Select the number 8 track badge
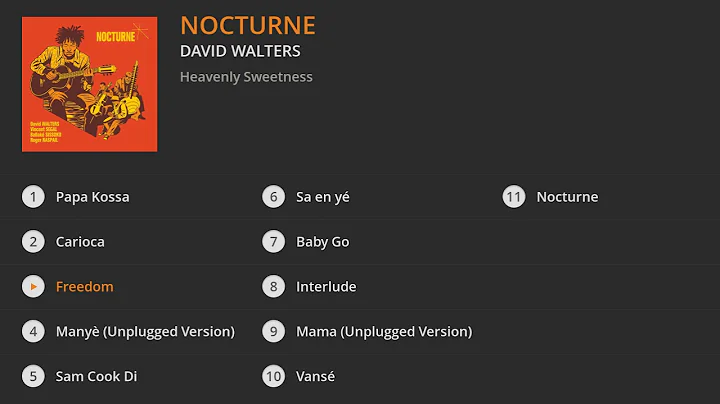This screenshot has width=720, height=404. (x=274, y=287)
